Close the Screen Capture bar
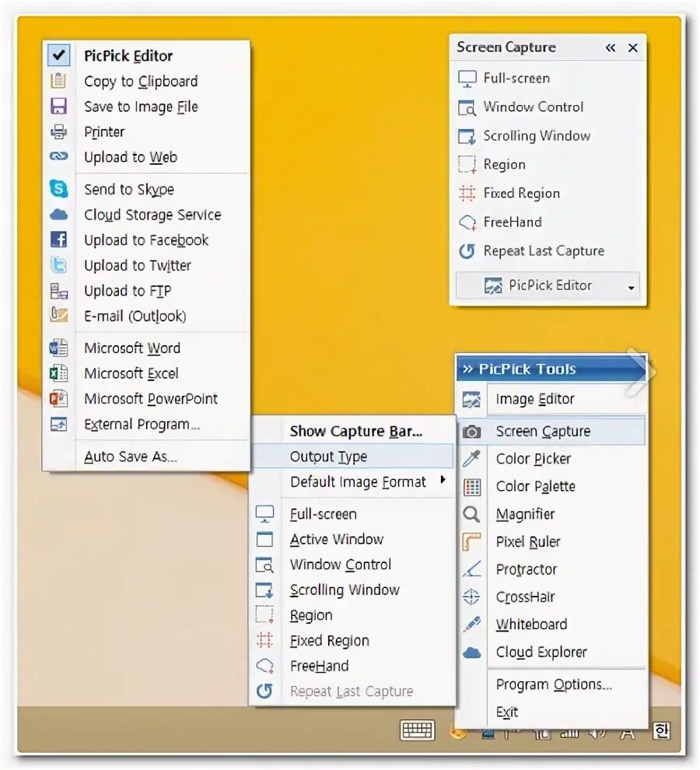Screen dimensions: 700x770 (x=632, y=47)
